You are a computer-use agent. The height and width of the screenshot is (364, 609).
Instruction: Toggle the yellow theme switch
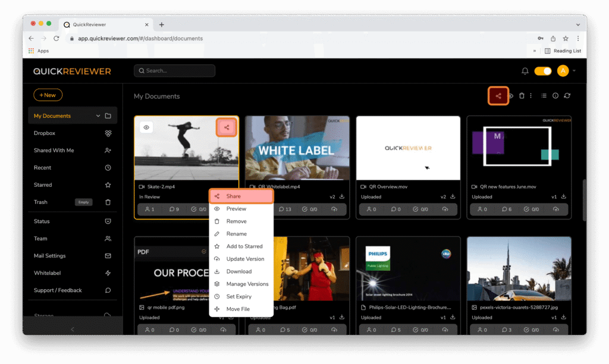(x=542, y=71)
